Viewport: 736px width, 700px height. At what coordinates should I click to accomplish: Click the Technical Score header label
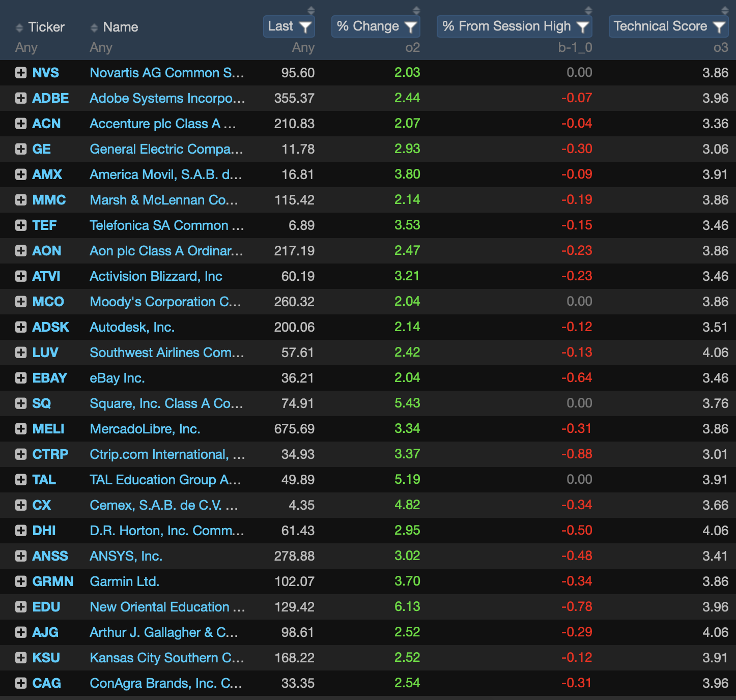pos(660,26)
